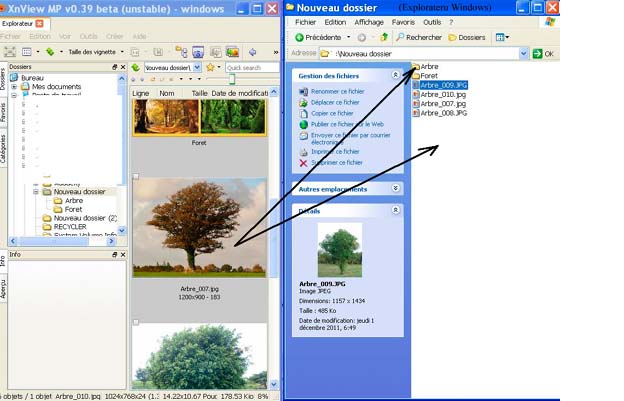This screenshot has width=624, height=401.
Task: Click Copier ce fichier link
Action: [332, 113]
